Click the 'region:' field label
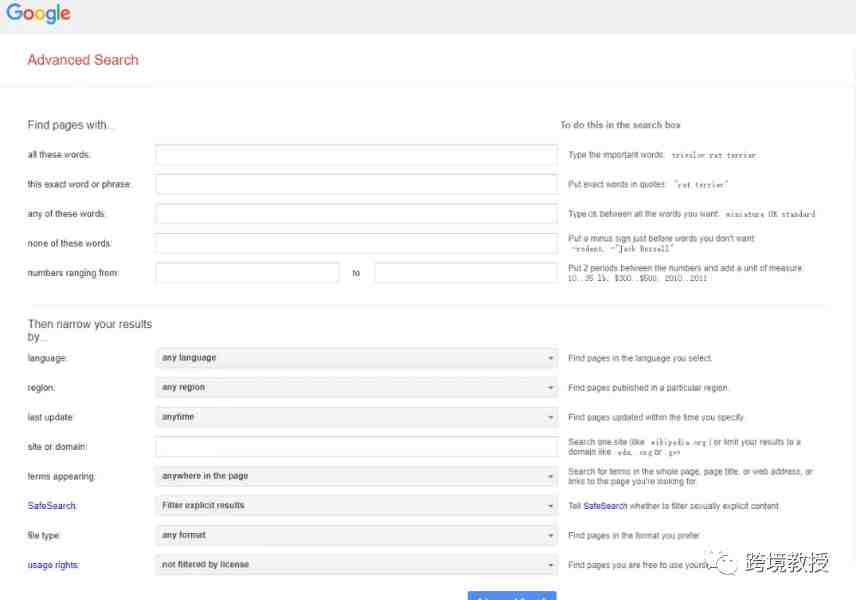This screenshot has width=856, height=600. pyautogui.click(x=41, y=388)
